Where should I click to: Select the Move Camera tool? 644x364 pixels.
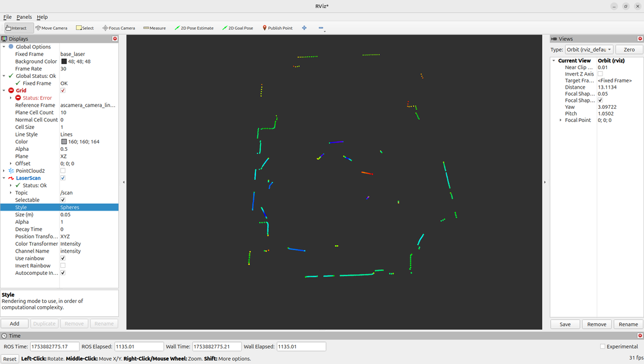52,28
